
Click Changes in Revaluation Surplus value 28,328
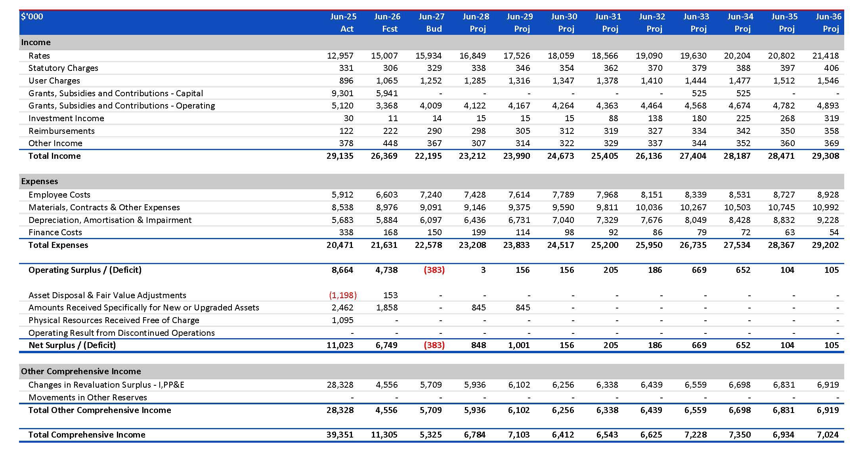click(x=340, y=385)
